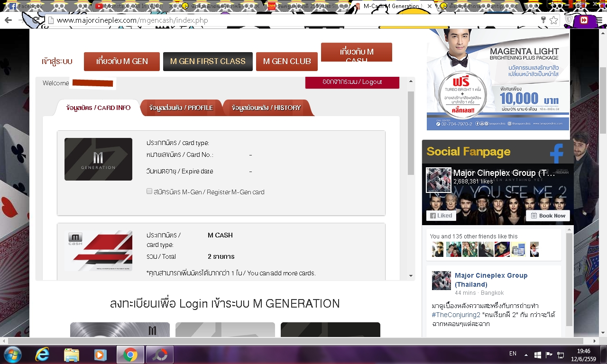Click the network connection icon in tray
This screenshot has height=364, width=607.
coord(561,355)
